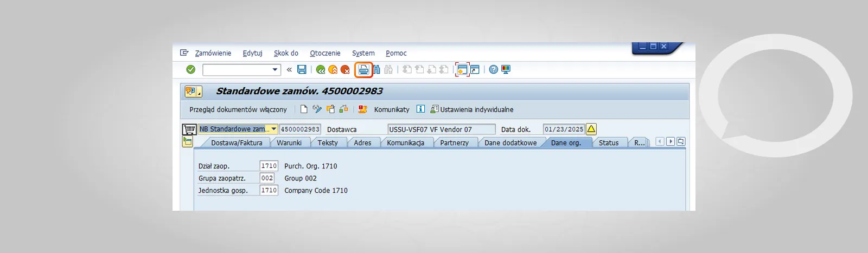The height and width of the screenshot is (253, 868).
Task: Exit using the orange up-arrow icon
Action: pyautogui.click(x=333, y=69)
